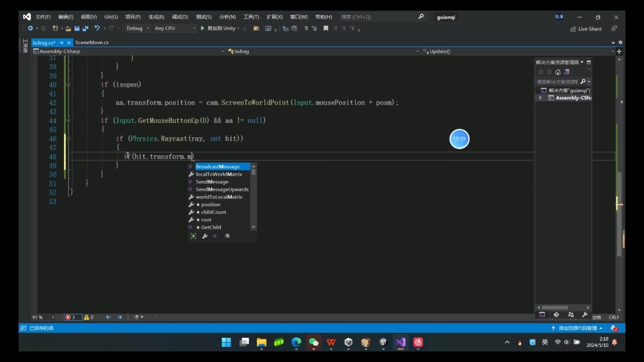644x362 pixels.
Task: Open the 91 % zoom level dropdown
Action: [44, 317]
